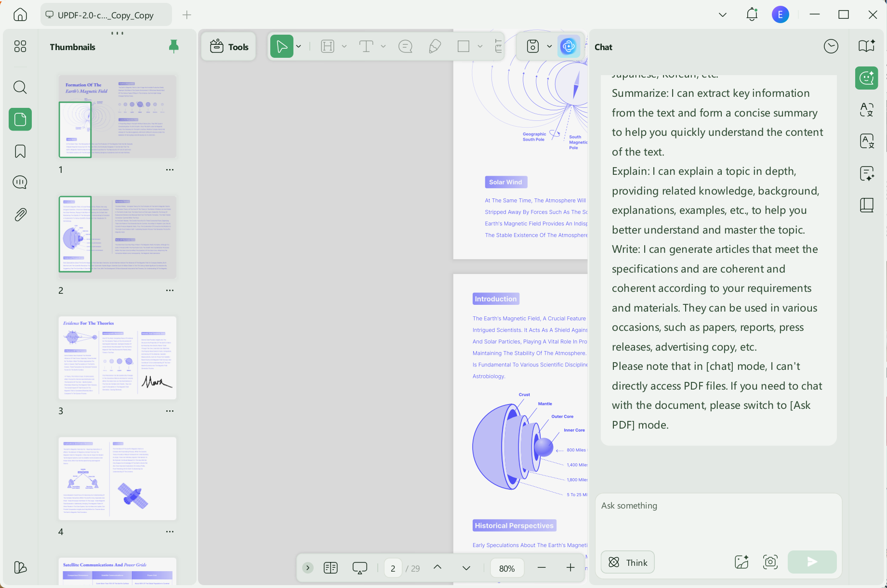Open more options for page 4
Screen dimensions: 887x588
coord(170,532)
